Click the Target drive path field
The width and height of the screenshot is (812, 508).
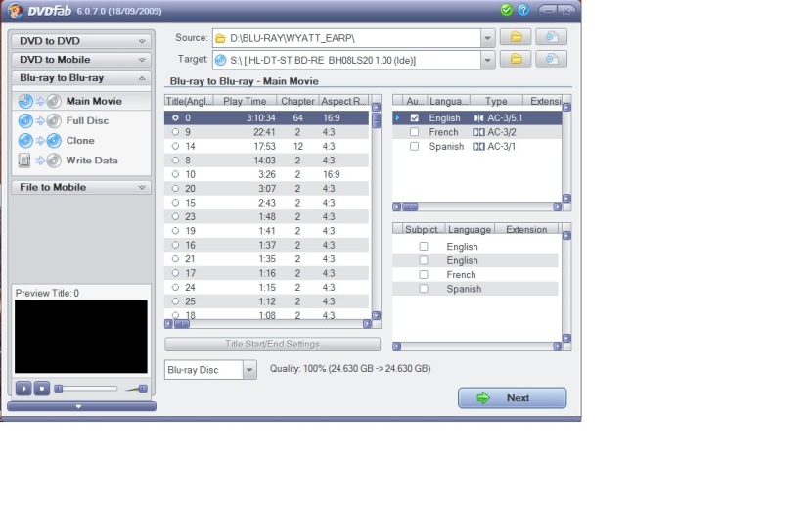pos(347,61)
